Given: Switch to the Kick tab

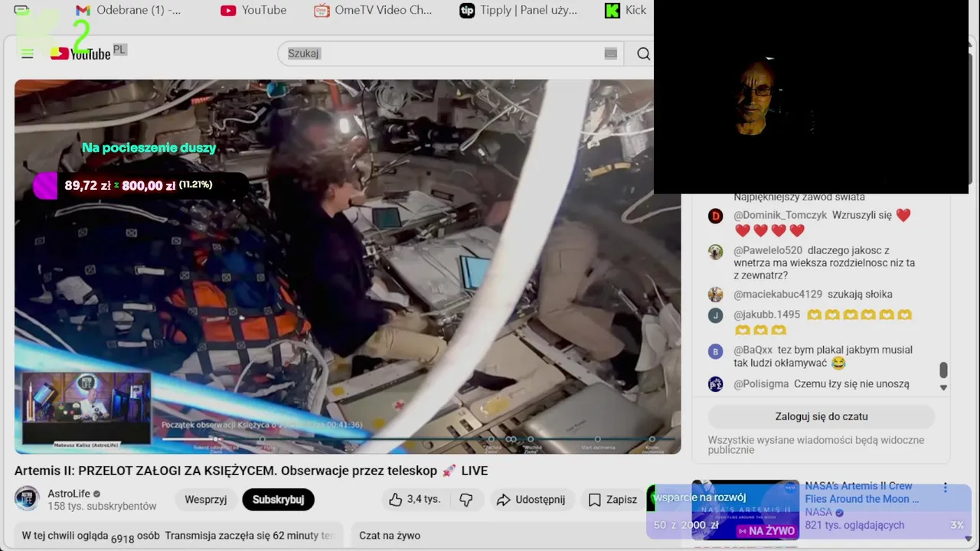Looking at the screenshot, I should click(x=626, y=10).
